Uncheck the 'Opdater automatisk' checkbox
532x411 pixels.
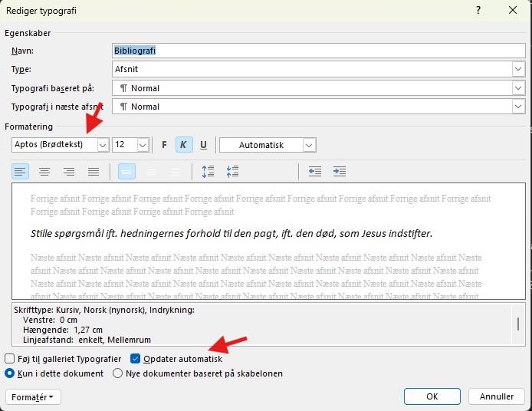pos(136,359)
